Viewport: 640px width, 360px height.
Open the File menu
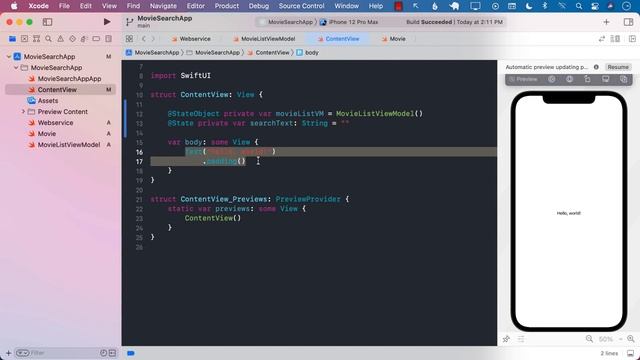pos(64,6)
